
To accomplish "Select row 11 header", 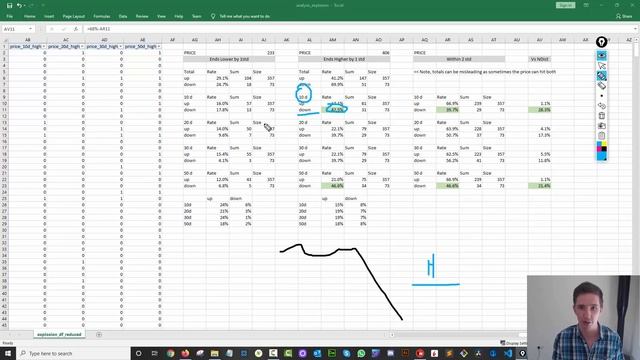I will pos(4,110).
